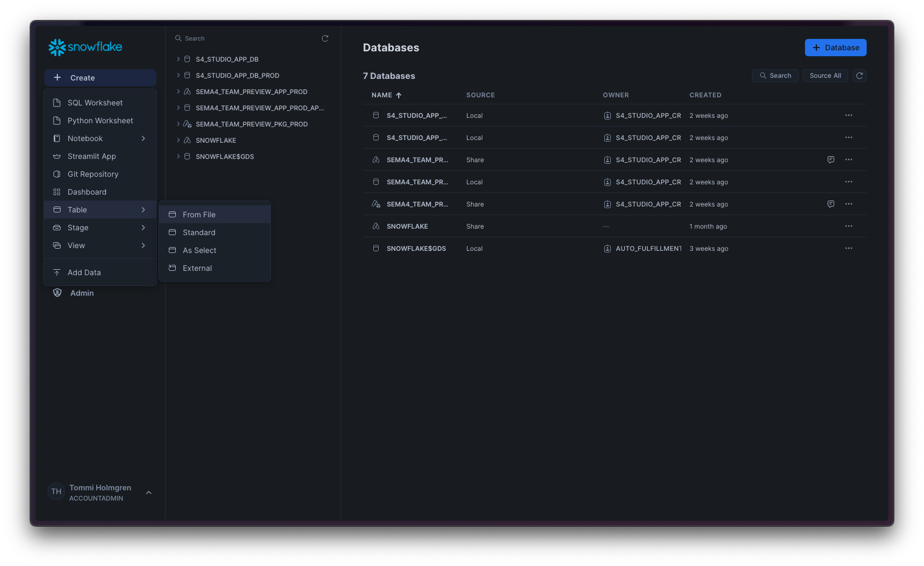View comment icon on first SEMA4_TEAM Share row
This screenshot has width=924, height=566.
pos(831,159)
